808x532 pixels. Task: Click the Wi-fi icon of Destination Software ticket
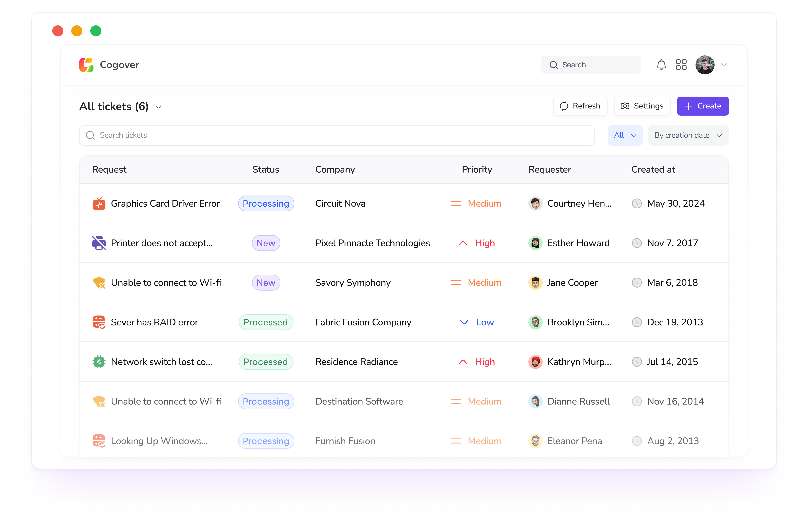[99, 401]
